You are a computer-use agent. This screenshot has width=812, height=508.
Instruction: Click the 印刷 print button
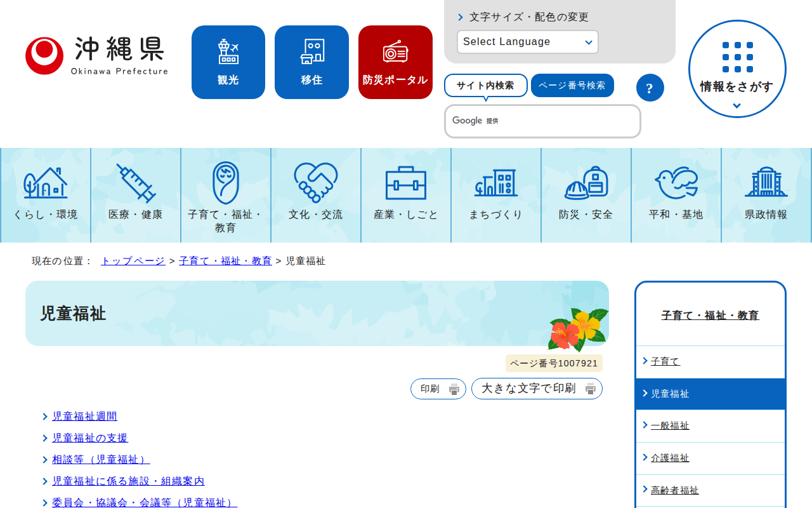coord(438,389)
